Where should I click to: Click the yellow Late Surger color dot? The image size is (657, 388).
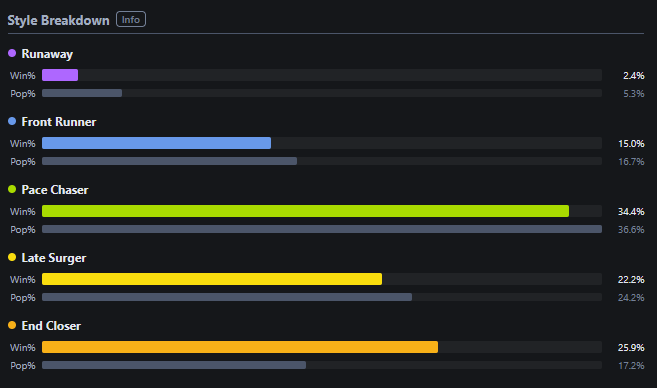coord(12,257)
